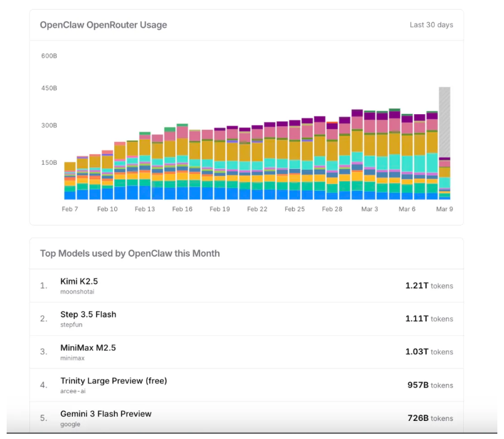Screen dimensions: 504x439
Task: Click the Gemini 3 Flash Preview entry
Action: [106, 414]
